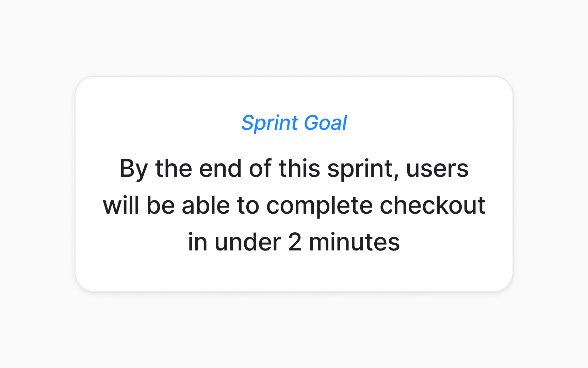Click the word "users" ending the first line
This screenshot has width=588, height=368.
[x=437, y=169]
